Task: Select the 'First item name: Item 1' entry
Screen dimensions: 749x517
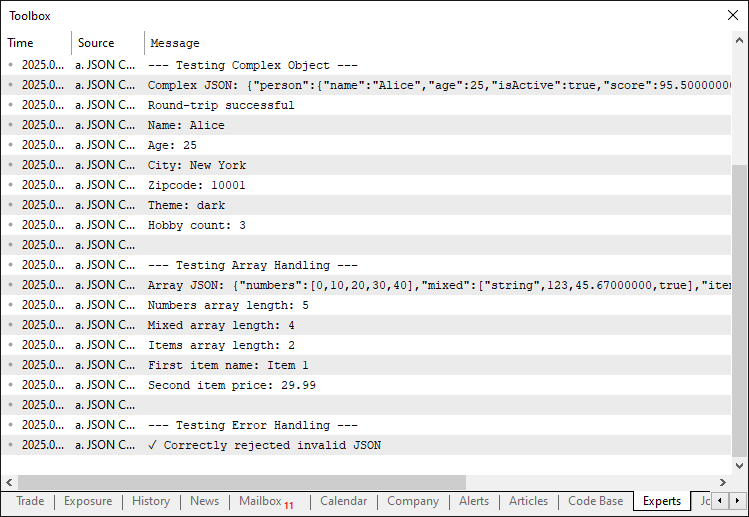Action: tap(366, 366)
